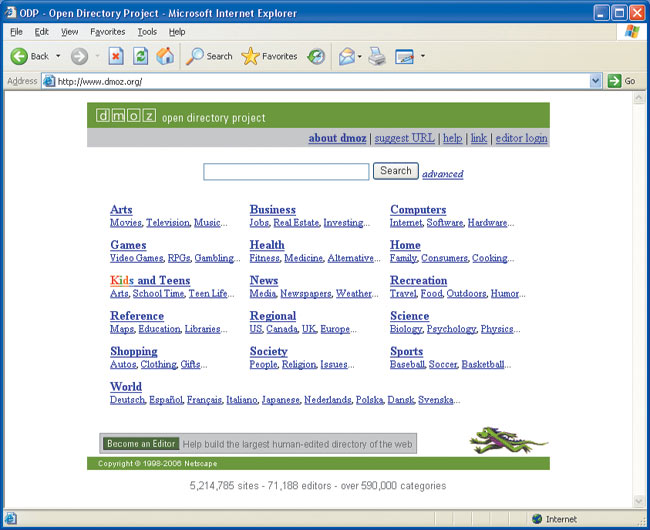Open the suggest URL link
The width and height of the screenshot is (650, 530).
[x=405, y=138]
